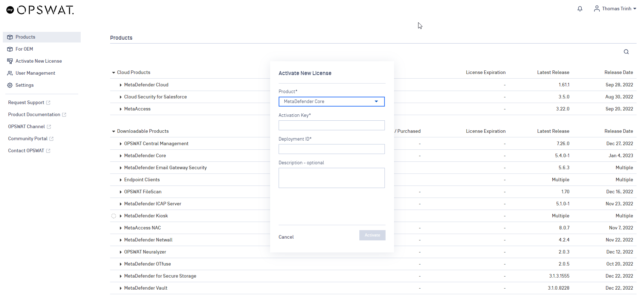This screenshot has height=302, width=644.
Task: Expand the MetaDefender Core row
Action: [x=121, y=156]
